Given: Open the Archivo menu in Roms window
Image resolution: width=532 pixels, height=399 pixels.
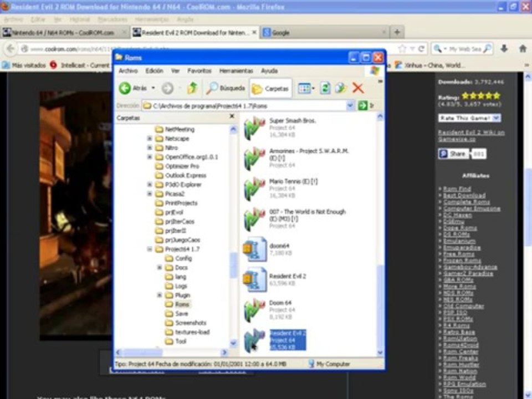Looking at the screenshot, I should point(128,70).
